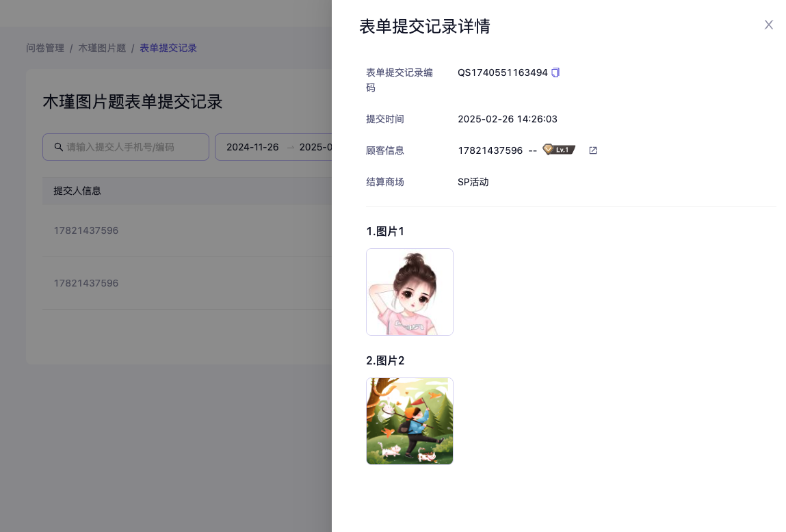The image size is (786, 532).
Task: Preview the forest illustration under 图片2
Action: tap(409, 421)
